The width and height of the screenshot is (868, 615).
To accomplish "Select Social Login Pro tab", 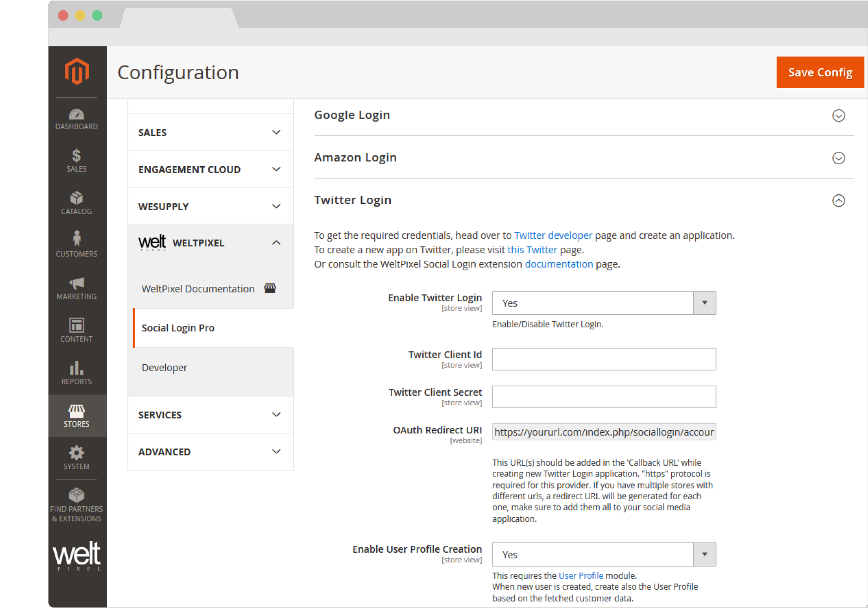I will [178, 328].
